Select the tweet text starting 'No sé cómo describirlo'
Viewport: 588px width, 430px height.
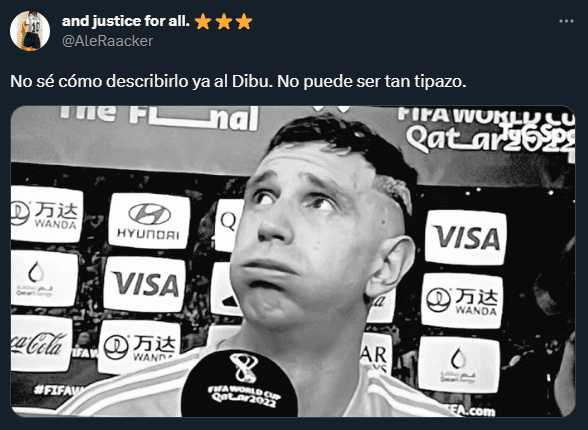[x=238, y=81]
